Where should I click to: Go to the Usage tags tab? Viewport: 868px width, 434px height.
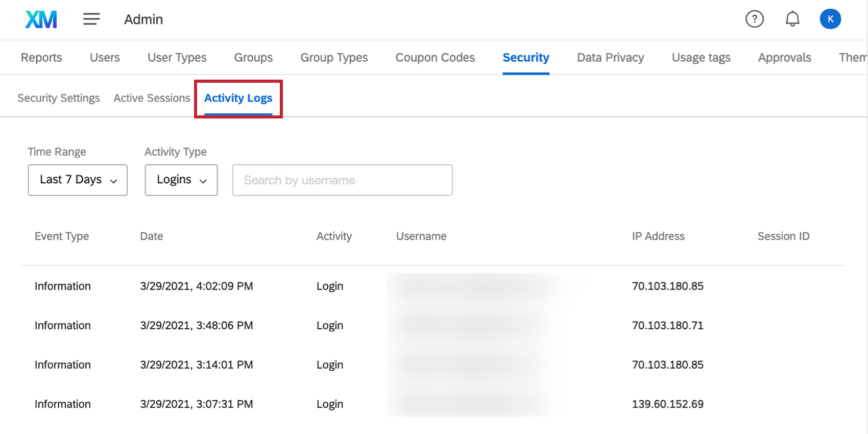[701, 58]
